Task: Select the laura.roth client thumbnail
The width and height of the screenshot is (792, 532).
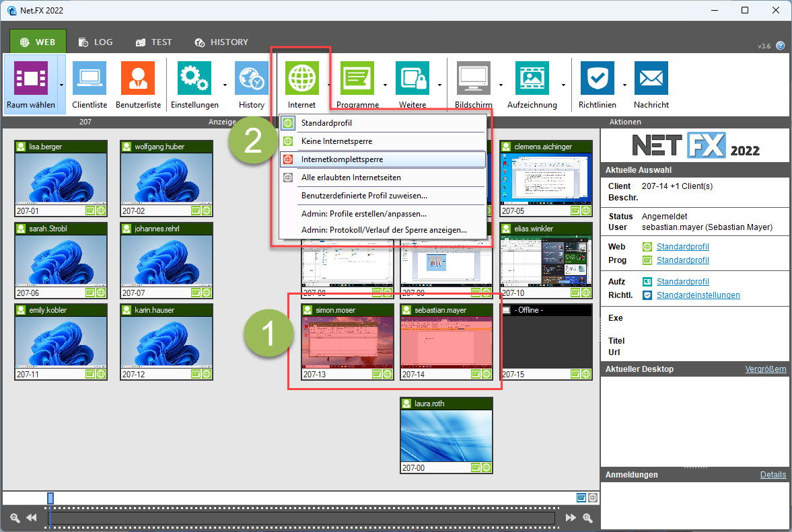Action: point(447,436)
